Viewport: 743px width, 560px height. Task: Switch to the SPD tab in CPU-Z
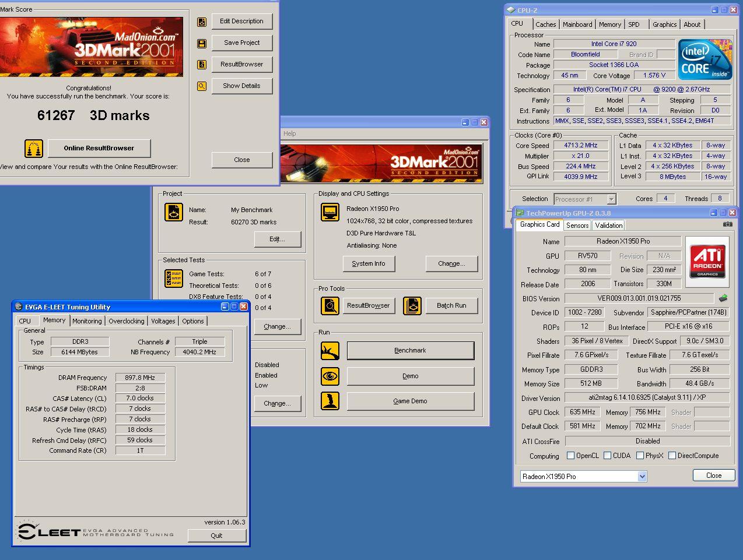point(634,24)
